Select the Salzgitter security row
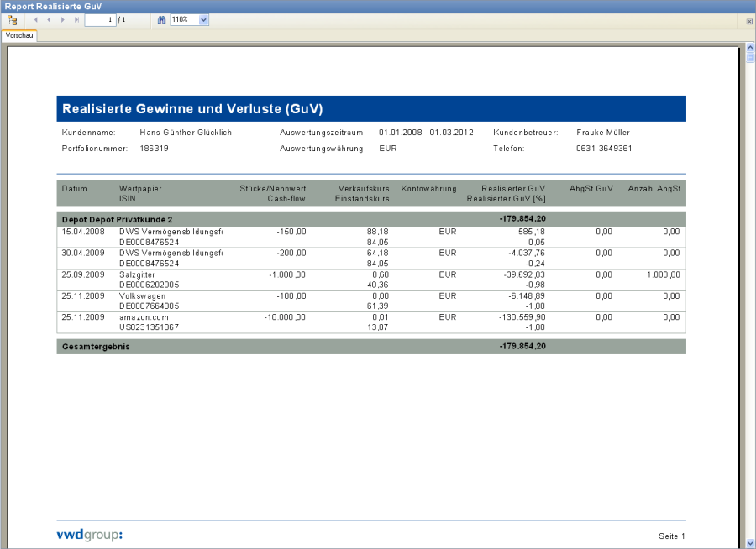 coord(139,275)
